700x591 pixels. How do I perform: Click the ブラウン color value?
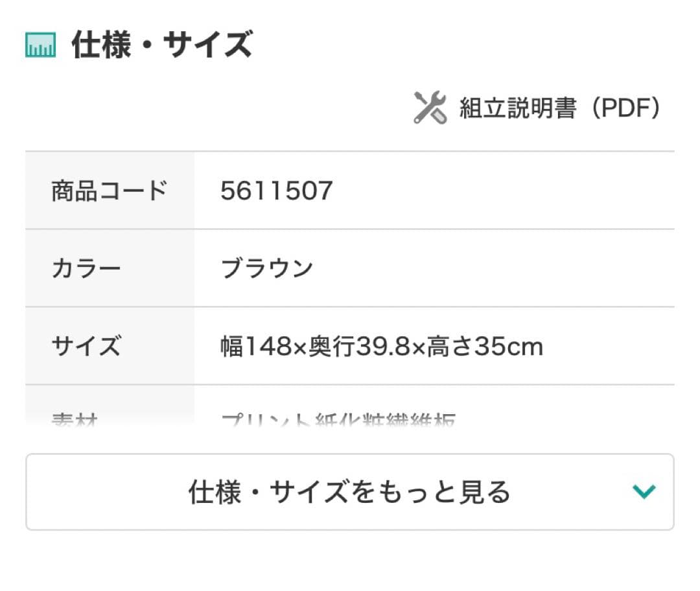click(267, 268)
